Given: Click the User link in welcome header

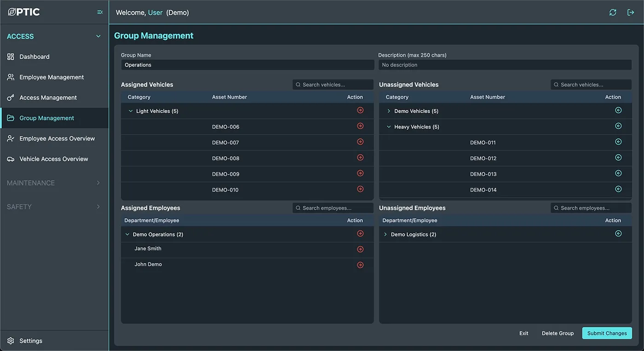Looking at the screenshot, I should (x=155, y=13).
